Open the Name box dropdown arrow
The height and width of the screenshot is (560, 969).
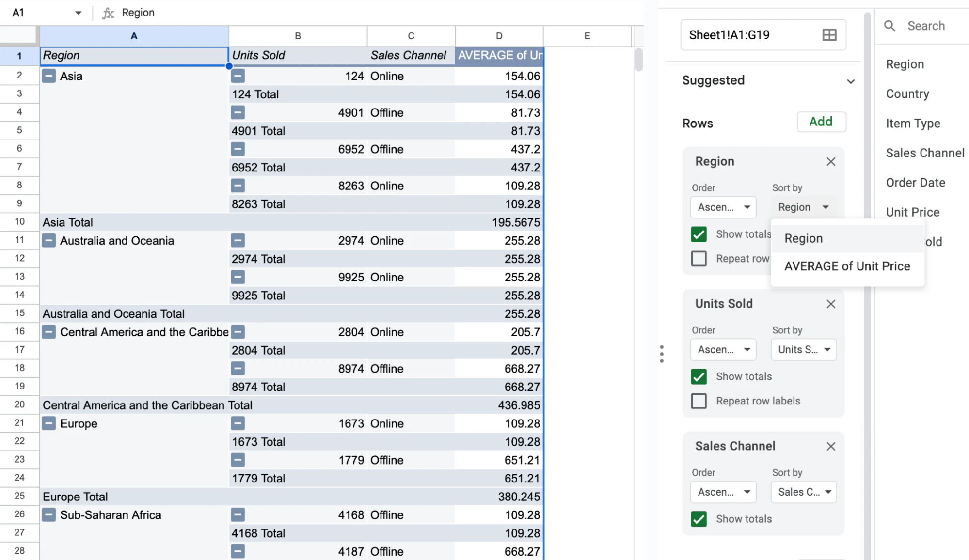tap(78, 13)
